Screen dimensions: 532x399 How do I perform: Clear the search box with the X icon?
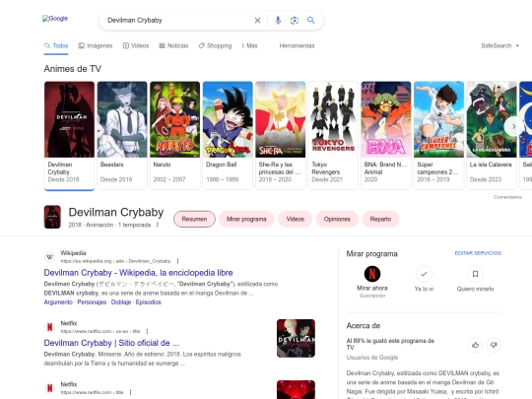pyautogui.click(x=257, y=21)
